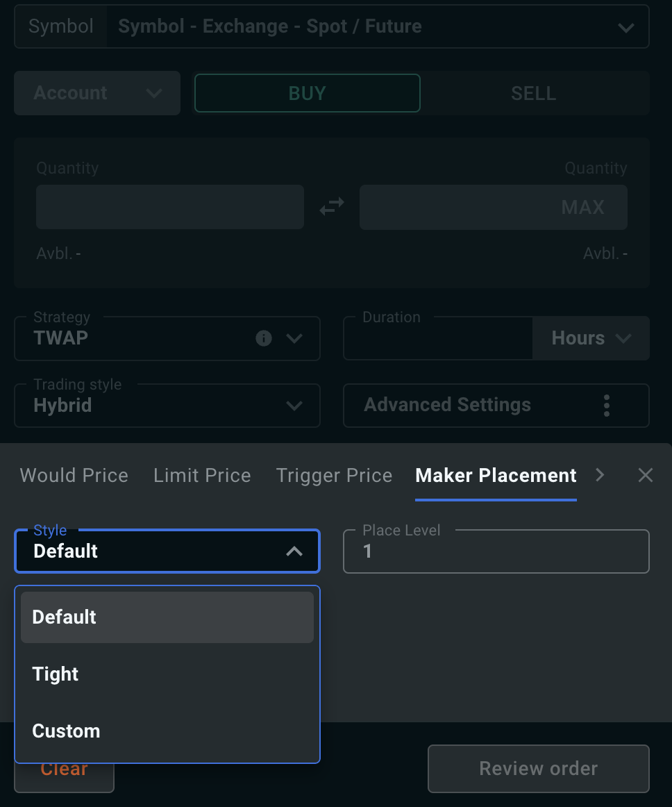Show more tabs with right arrow
The width and height of the screenshot is (672, 807).
[x=600, y=474]
